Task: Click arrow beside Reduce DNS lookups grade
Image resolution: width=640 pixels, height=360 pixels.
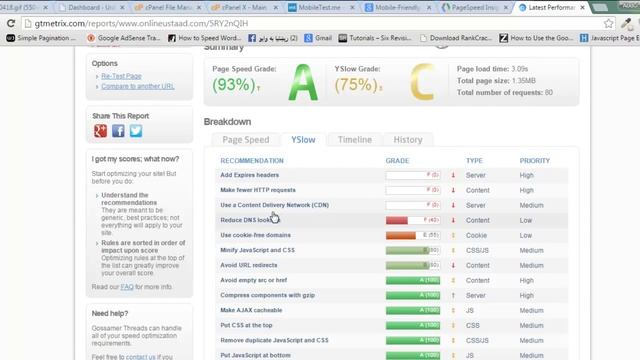Action: point(453,220)
